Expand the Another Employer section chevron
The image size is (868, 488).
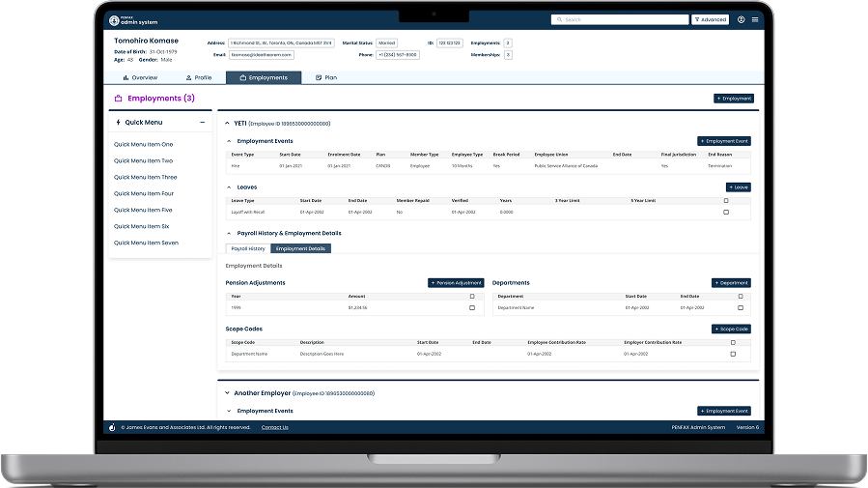(227, 393)
